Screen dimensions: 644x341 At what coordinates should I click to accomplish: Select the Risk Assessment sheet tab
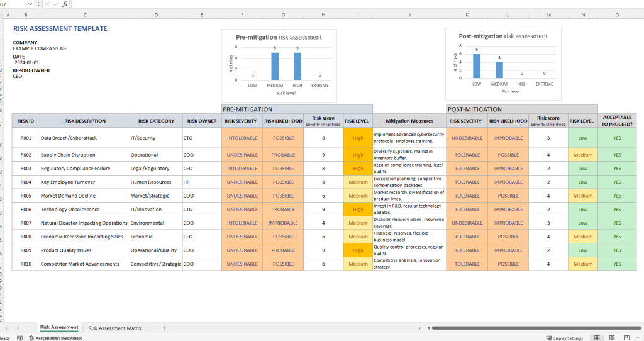[59, 328]
